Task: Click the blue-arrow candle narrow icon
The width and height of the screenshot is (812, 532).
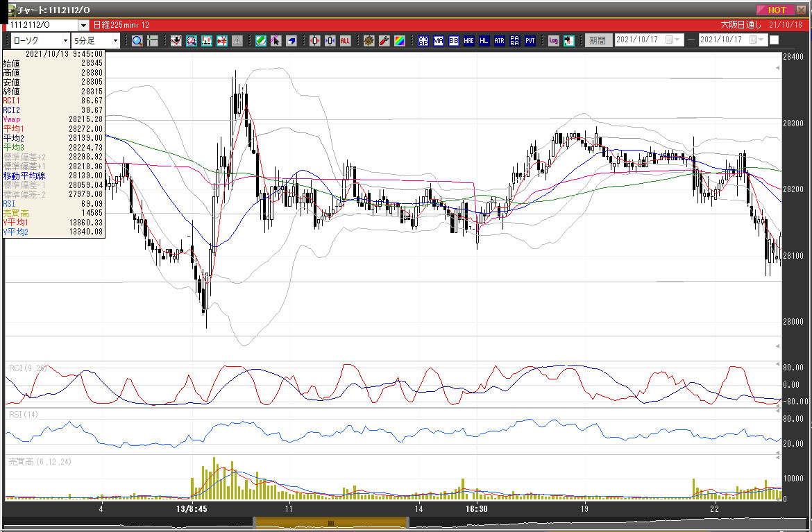Action: [x=330, y=41]
